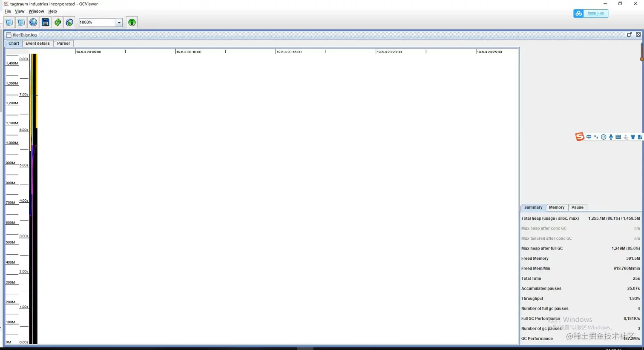This screenshot has width=644, height=350.
Task: Click the 20:10:00 timestamp marker
Action: point(189,52)
